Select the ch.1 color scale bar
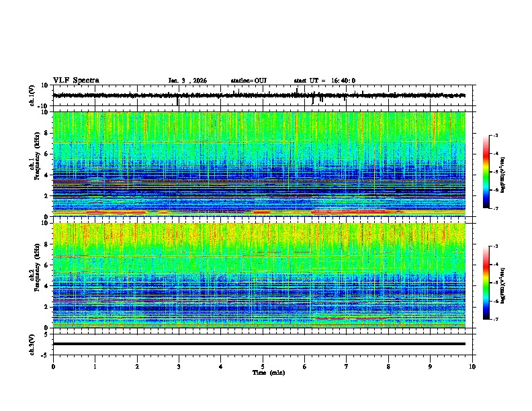The image size is (532, 411). 486,172
